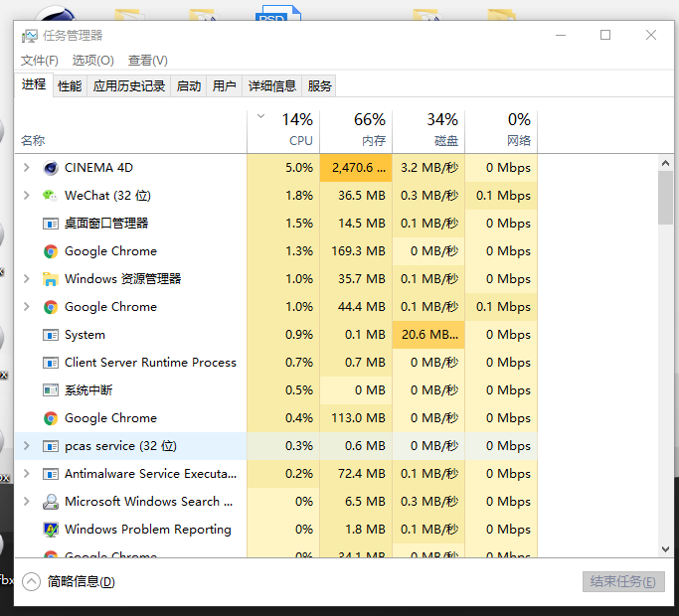This screenshot has width=679, height=616.
Task: Select the System process icon
Action: tap(51, 335)
